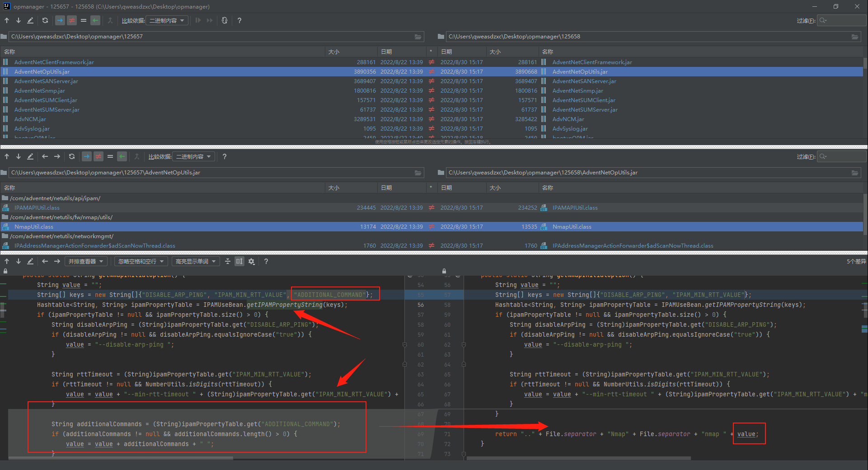This screenshot has height=470, width=868.
Task: Click the browse folder icon for the 125658 path
Action: pyautogui.click(x=854, y=37)
